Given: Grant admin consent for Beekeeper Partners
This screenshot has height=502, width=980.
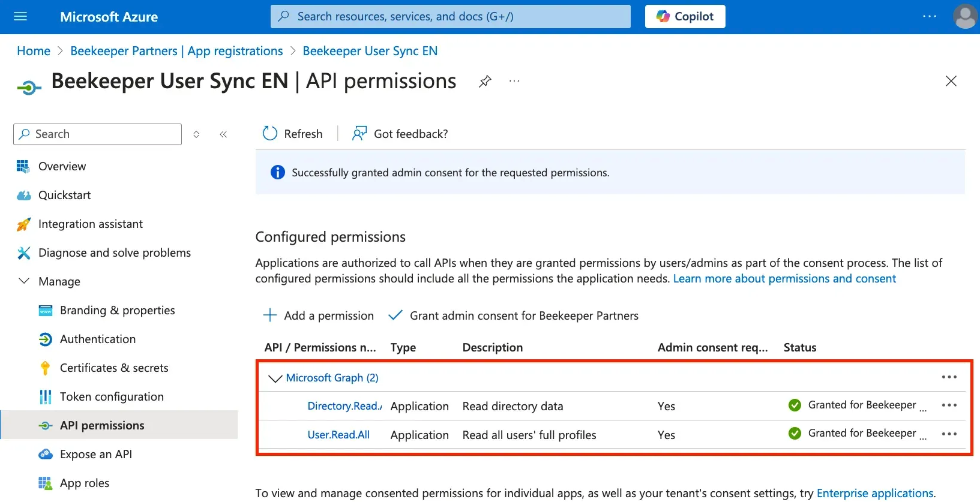Looking at the screenshot, I should tap(514, 315).
